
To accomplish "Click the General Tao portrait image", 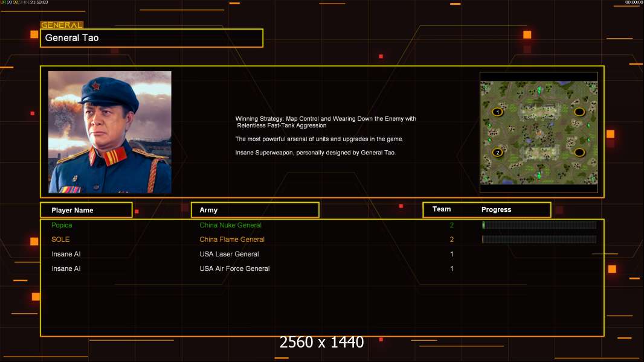I will pos(110,132).
